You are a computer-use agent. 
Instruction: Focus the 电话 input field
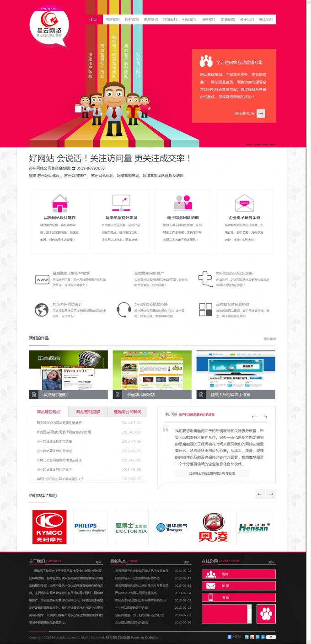coord(239,597)
